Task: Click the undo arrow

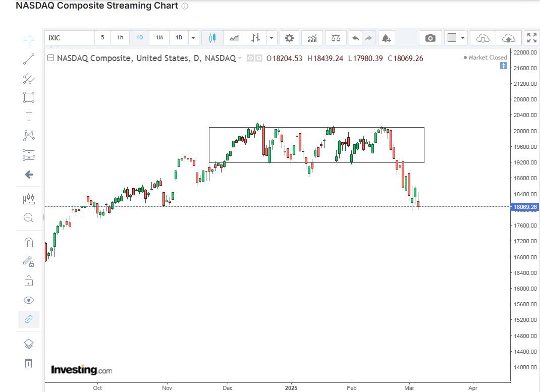Action: tap(355, 38)
